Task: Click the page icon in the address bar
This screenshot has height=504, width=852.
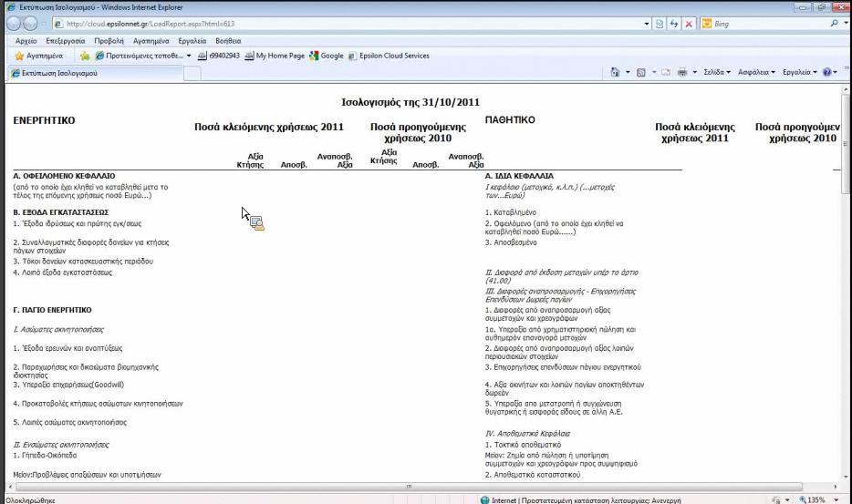Action: [x=58, y=24]
